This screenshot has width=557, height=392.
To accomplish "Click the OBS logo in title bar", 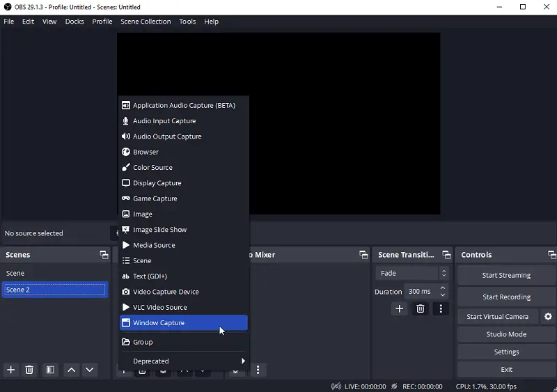I will click(8, 7).
